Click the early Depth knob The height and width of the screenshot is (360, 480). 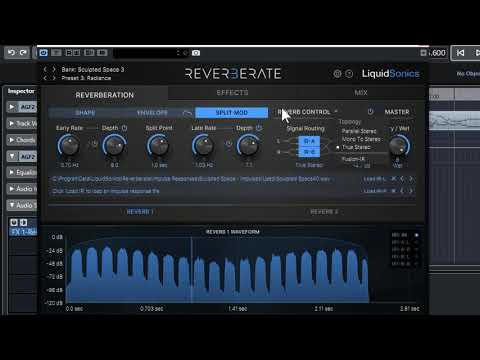[x=114, y=146]
